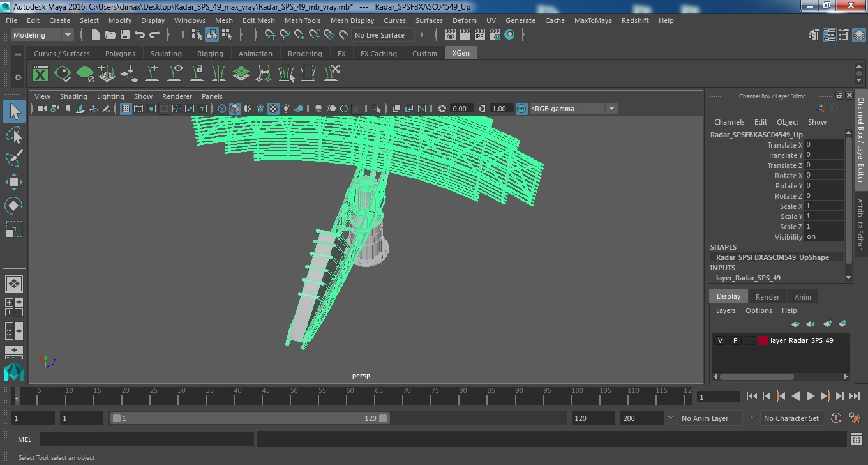Screen dimensions: 868x465
Task: Open the Script Editor icon
Action: pos(857,439)
